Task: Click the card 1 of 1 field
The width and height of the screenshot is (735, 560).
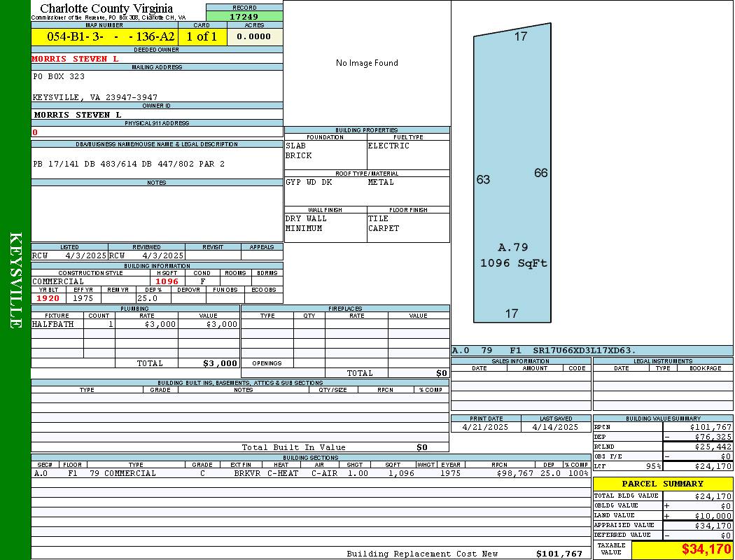Action: pyautogui.click(x=202, y=37)
